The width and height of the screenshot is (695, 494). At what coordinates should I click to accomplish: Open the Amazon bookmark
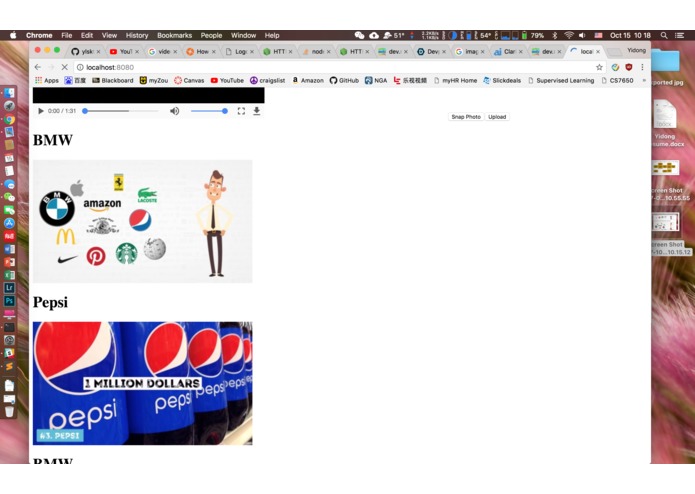308,81
